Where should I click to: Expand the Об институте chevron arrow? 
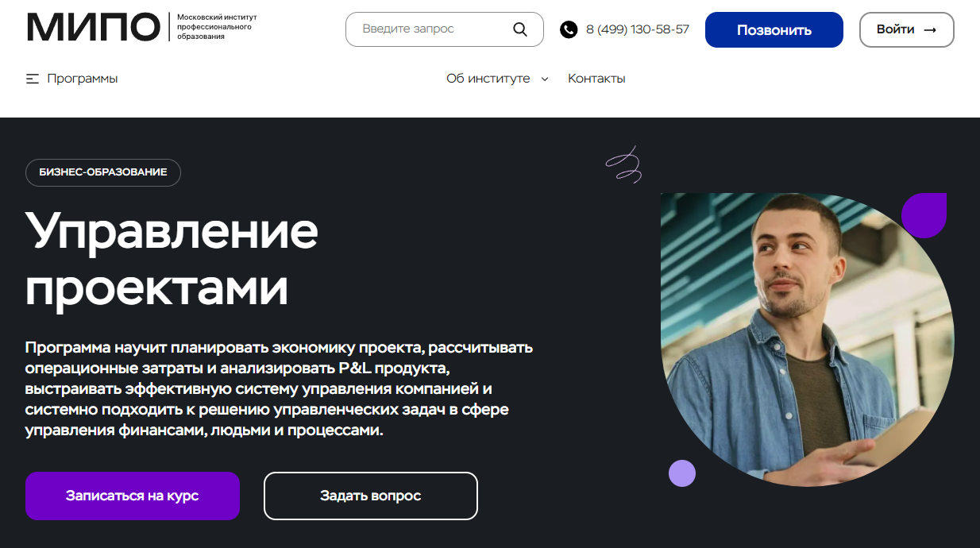[545, 79]
